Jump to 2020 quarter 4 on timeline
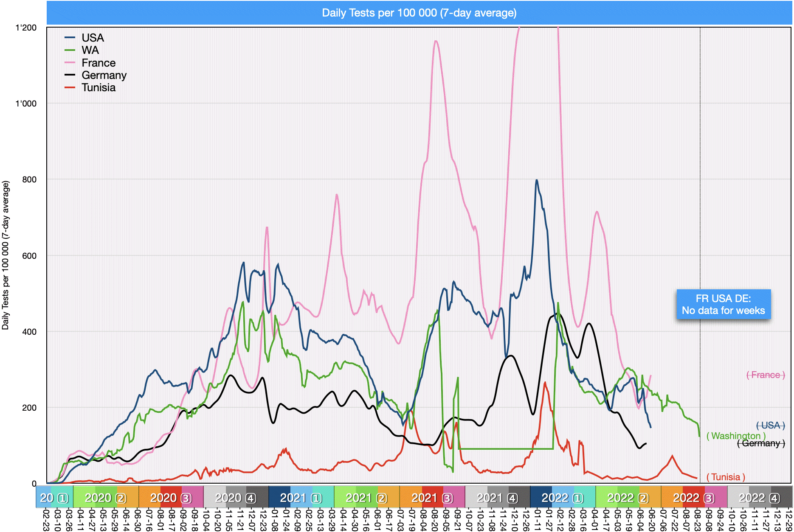 tap(236, 497)
